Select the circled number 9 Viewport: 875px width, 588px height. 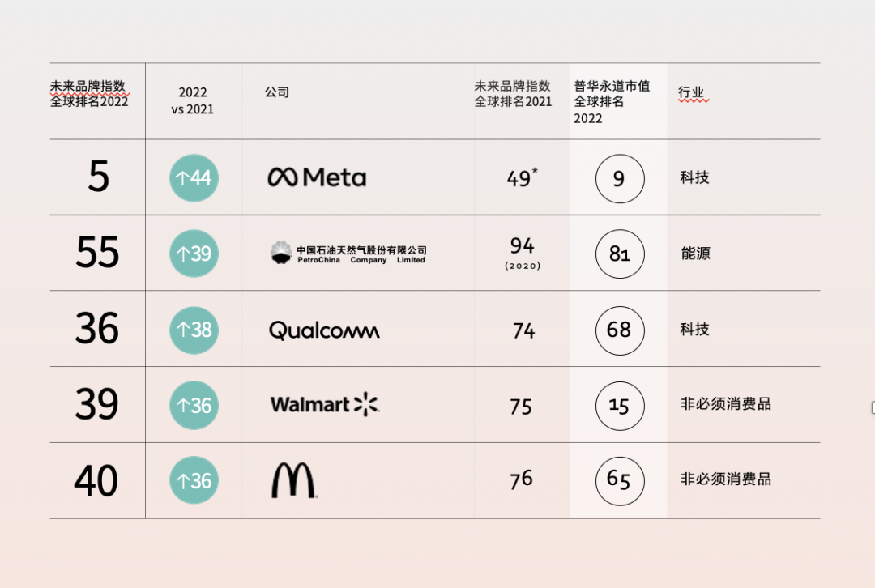pos(620,178)
